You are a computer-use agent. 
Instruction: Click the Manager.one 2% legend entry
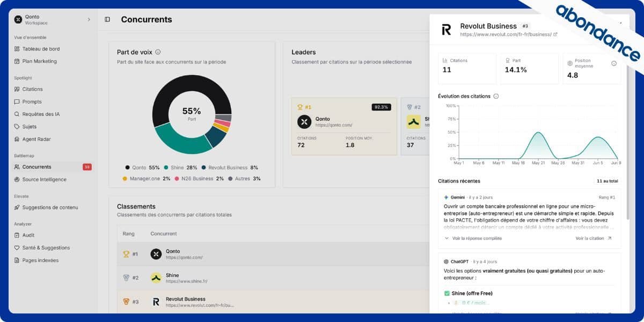[147, 178]
